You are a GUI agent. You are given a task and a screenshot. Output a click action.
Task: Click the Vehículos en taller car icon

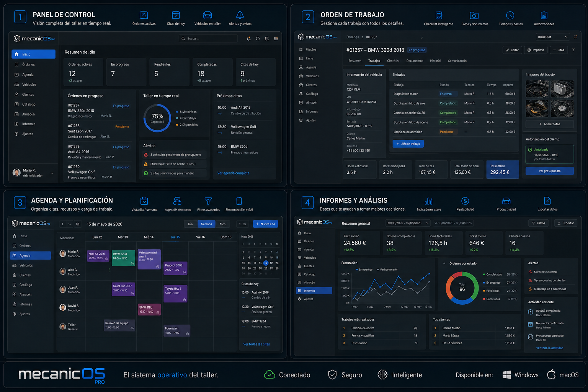[x=207, y=15]
